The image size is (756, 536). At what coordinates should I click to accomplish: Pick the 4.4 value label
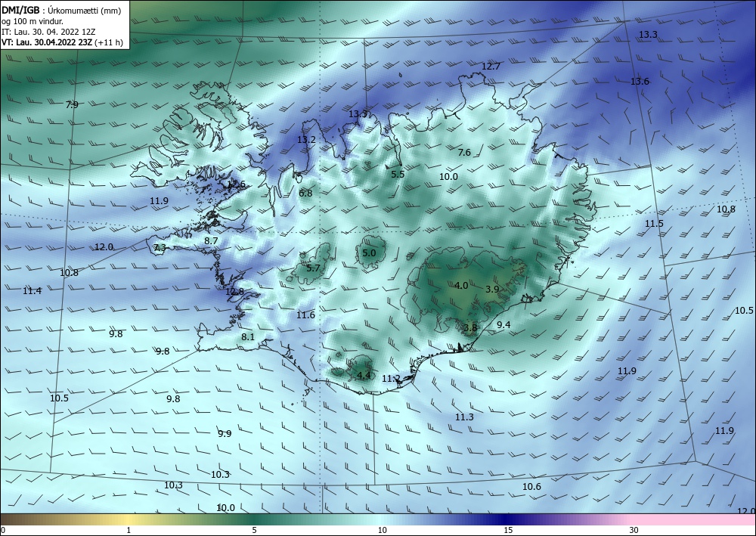point(364,375)
